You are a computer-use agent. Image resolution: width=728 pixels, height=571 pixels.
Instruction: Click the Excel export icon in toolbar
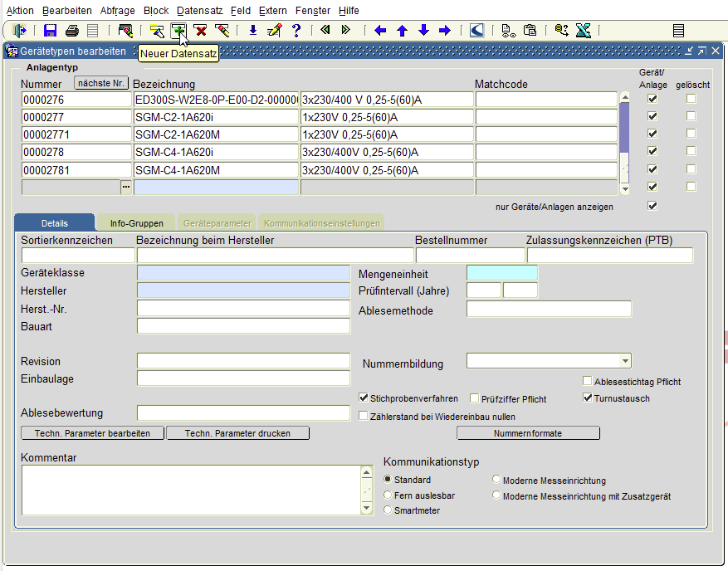[584, 31]
